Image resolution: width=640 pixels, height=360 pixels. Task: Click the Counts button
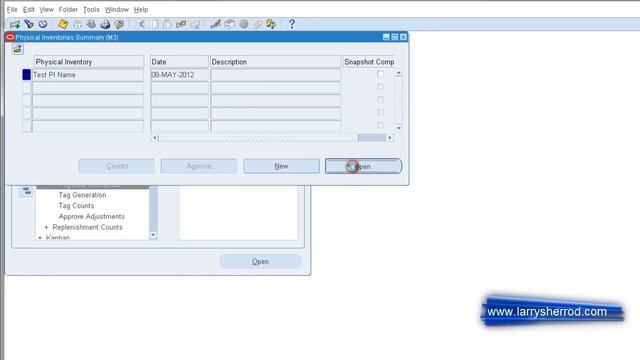click(x=117, y=166)
